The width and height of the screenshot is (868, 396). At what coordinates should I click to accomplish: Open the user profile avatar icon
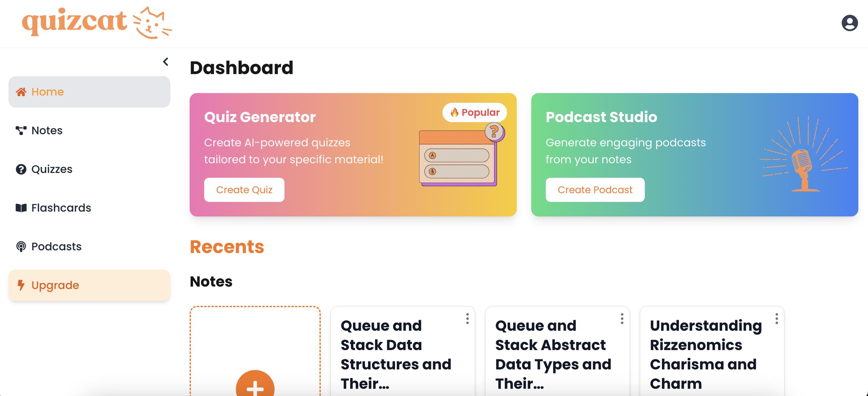coord(849,23)
